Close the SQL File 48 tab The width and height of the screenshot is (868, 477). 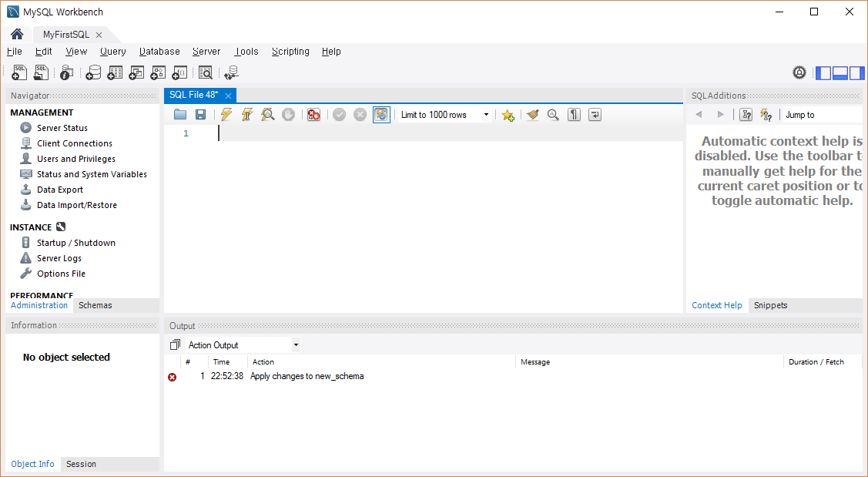pos(228,96)
